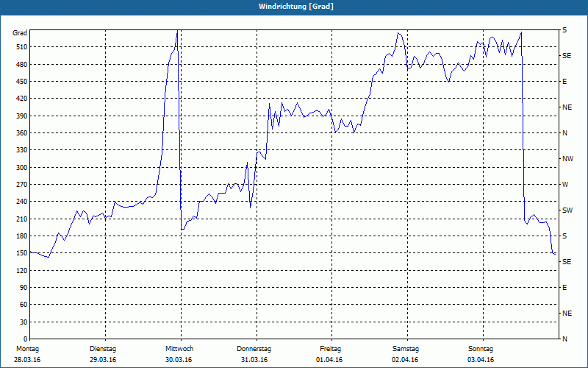Click the 'NW' compass direction label
588x368 pixels.
click(567, 159)
